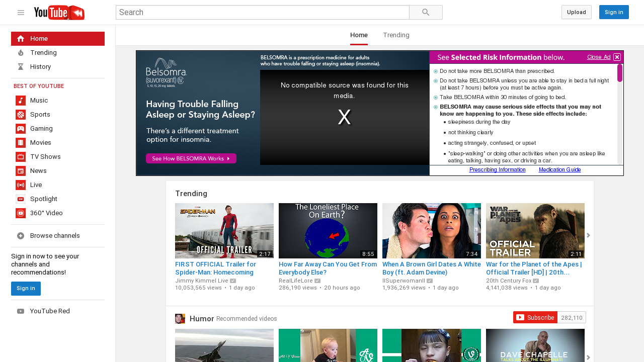Open Prescribing Information link

pyautogui.click(x=497, y=170)
